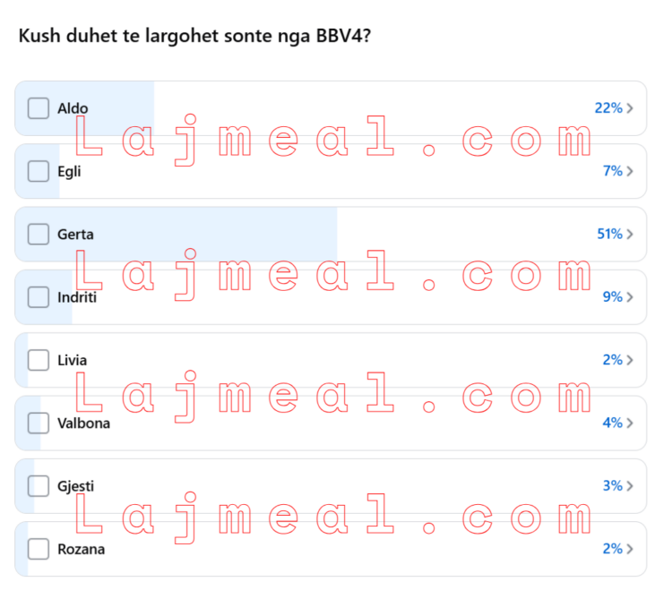Open the chevron in the Livia row
This screenshot has height=616, width=672.
click(x=630, y=360)
